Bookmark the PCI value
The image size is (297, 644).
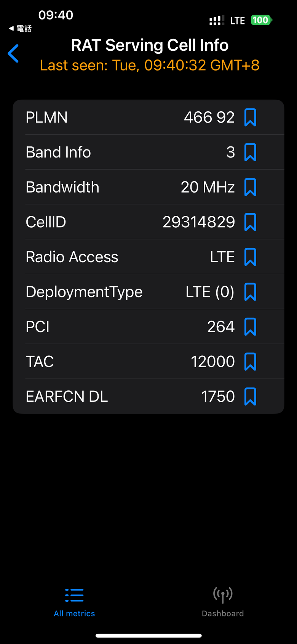pyautogui.click(x=250, y=327)
